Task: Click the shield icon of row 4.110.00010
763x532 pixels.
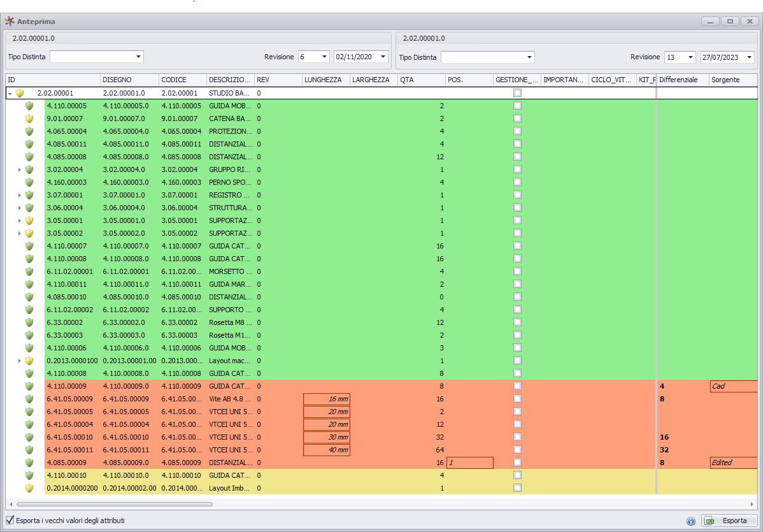Action: pos(29,475)
